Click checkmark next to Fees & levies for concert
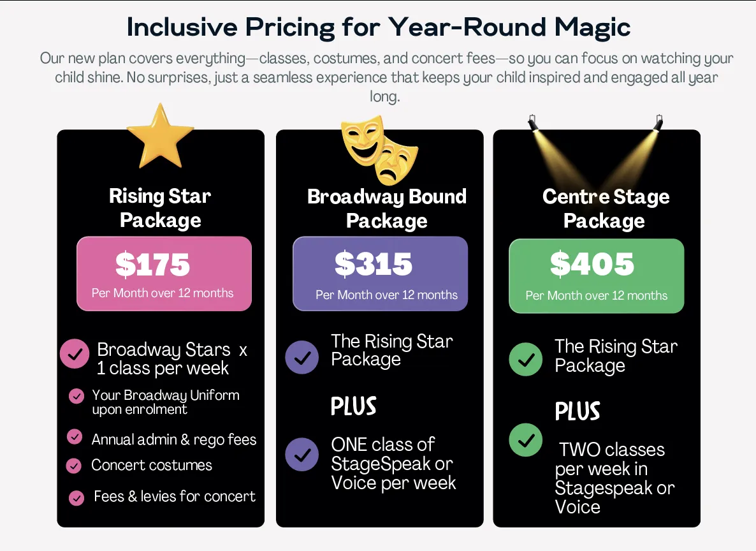Image resolution: width=756 pixels, height=551 pixels. pos(76,497)
